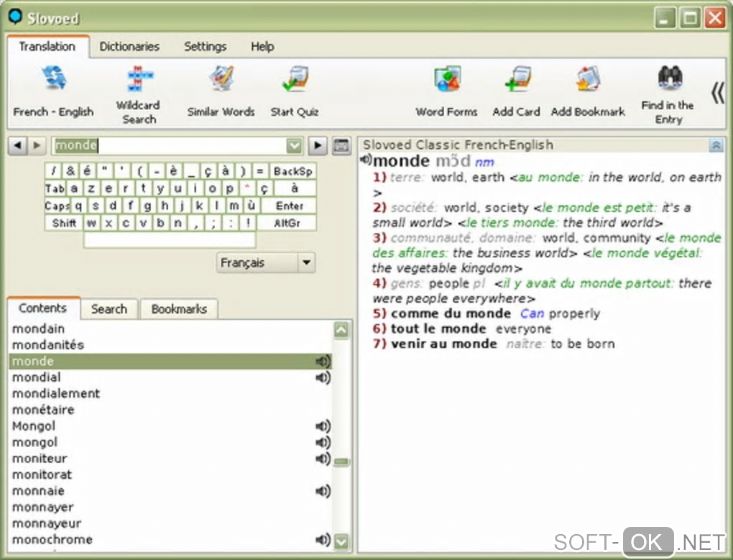The width and height of the screenshot is (733, 560).
Task: Open Find in the Entry tool
Action: (x=668, y=95)
